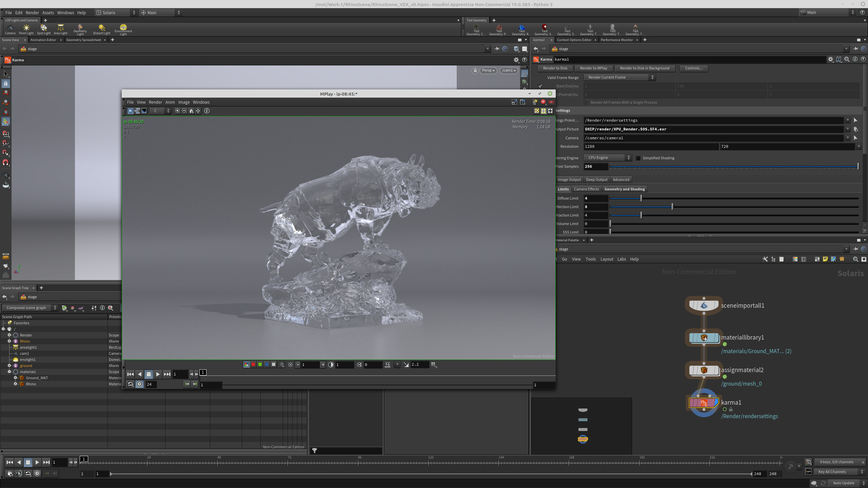Click the Camera shelf tool icon

tap(10, 29)
